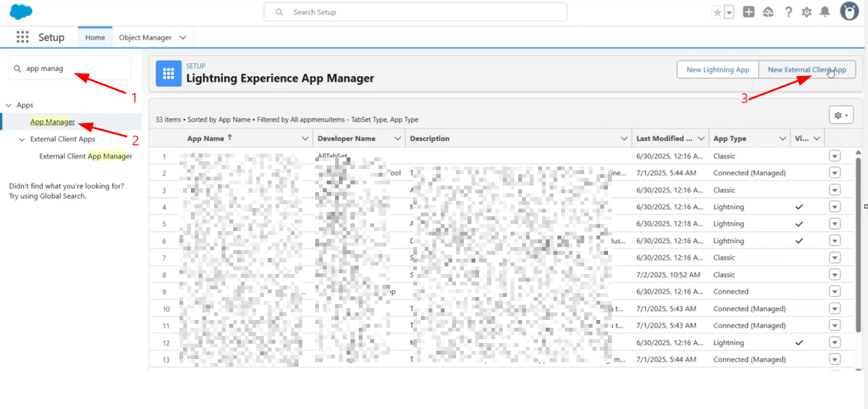Click the New External Client App button
868x409 pixels.
pyautogui.click(x=807, y=70)
